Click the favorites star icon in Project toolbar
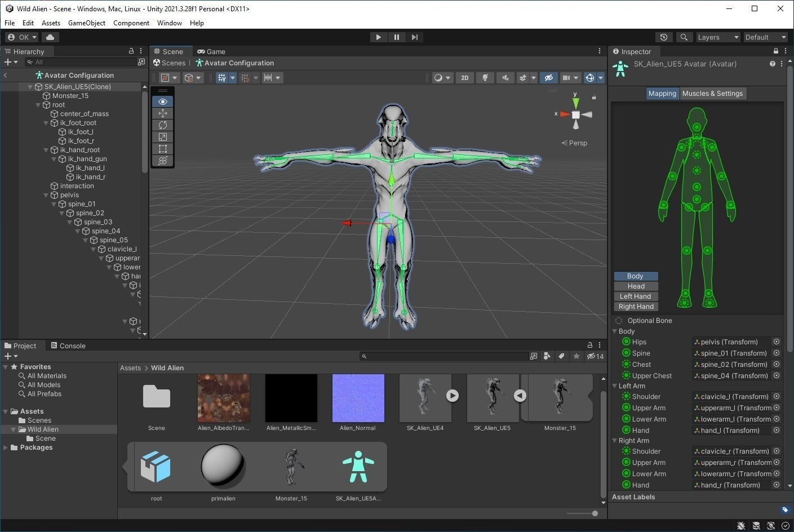The height and width of the screenshot is (532, 794). (576, 356)
